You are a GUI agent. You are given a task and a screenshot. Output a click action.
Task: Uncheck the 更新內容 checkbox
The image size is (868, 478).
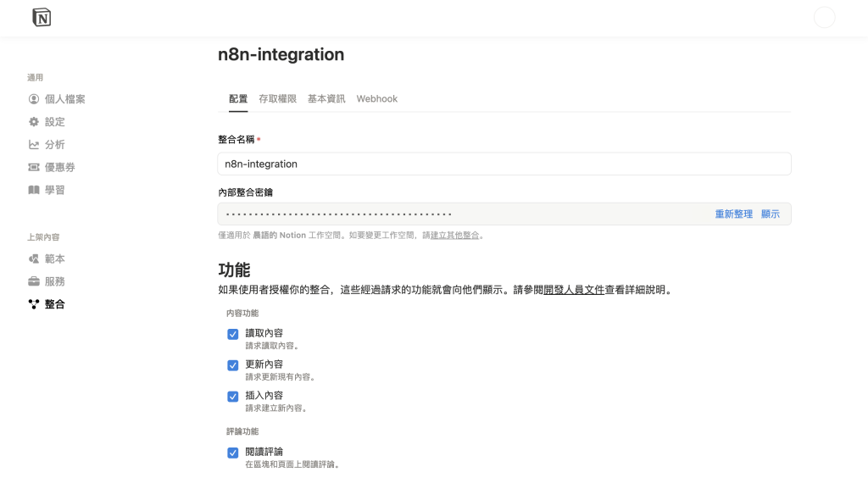coord(233,365)
